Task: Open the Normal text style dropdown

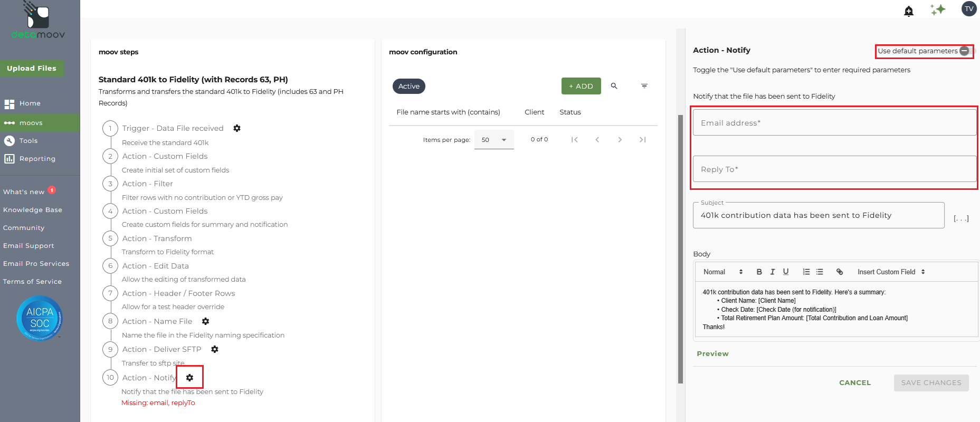Action: pos(723,272)
